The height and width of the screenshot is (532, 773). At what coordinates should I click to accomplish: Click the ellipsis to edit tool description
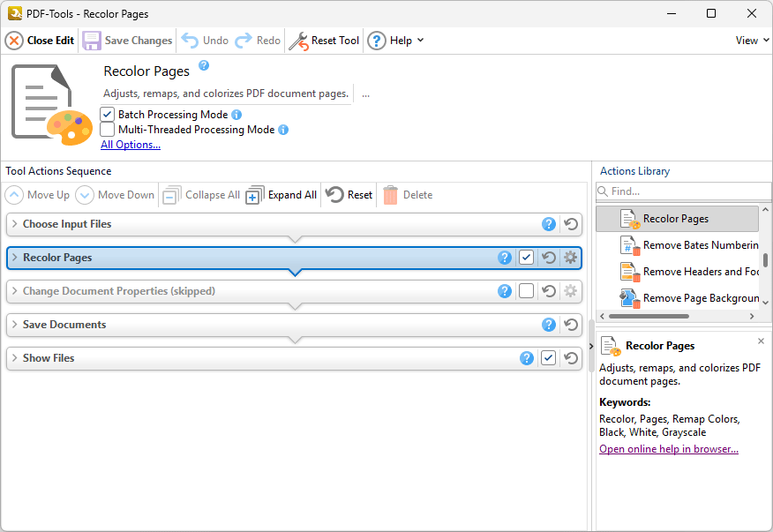coord(365,94)
